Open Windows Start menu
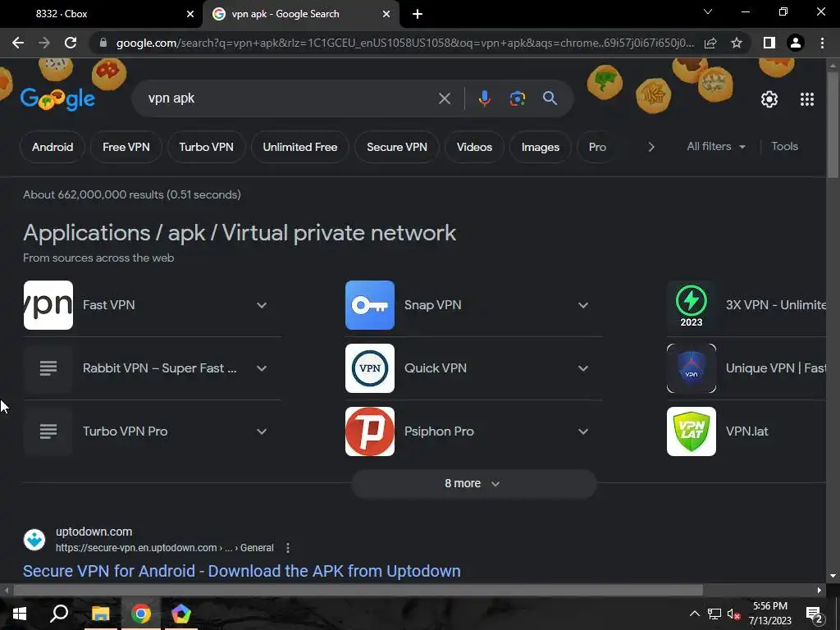840x630 pixels. [x=20, y=614]
